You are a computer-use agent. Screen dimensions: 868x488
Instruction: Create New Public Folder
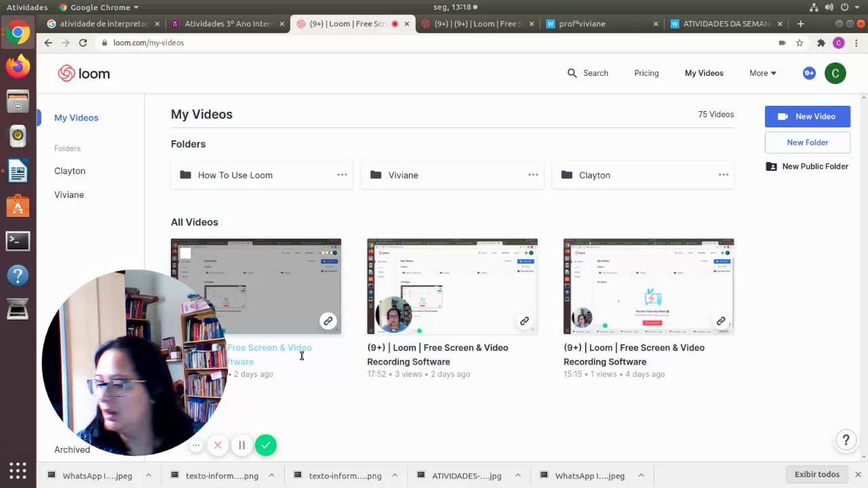pos(807,167)
